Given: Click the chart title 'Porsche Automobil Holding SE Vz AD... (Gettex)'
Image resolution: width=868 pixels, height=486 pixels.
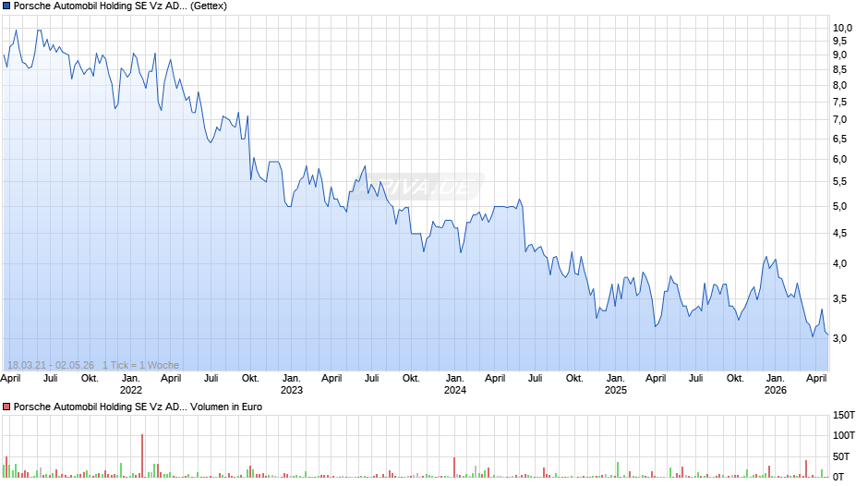Looking at the screenshot, I should (x=120, y=6).
